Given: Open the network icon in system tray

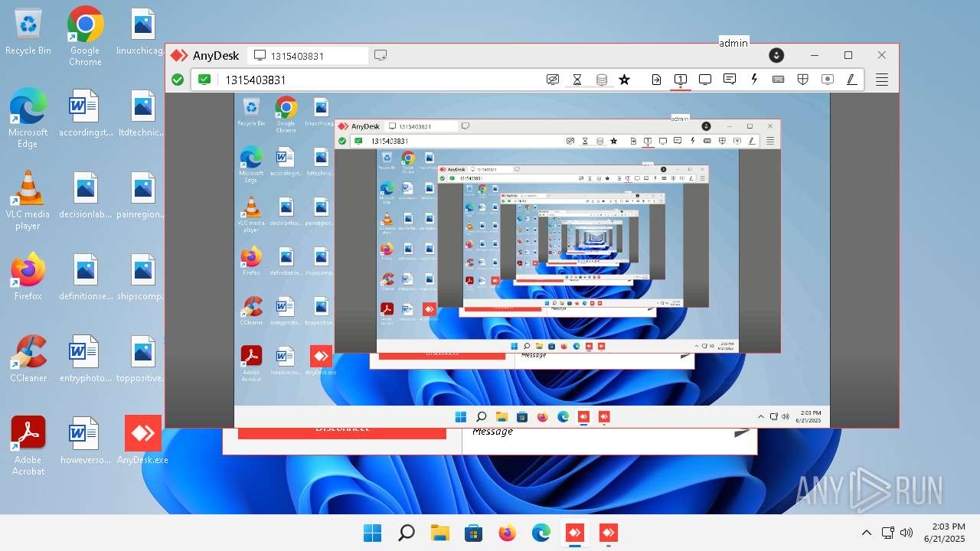Looking at the screenshot, I should click(x=888, y=533).
